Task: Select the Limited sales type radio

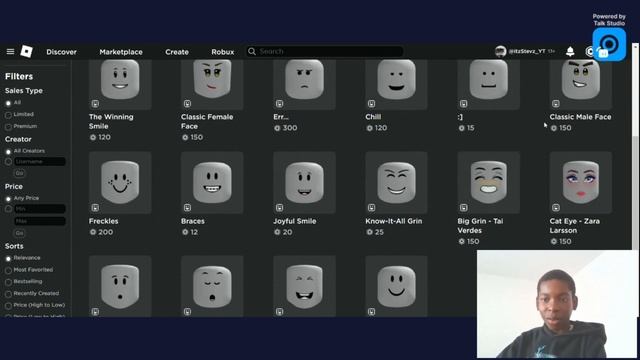Action: (8, 115)
